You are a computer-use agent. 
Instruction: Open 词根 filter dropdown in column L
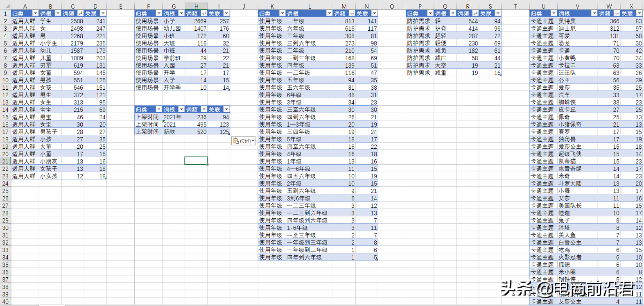[x=329, y=14]
